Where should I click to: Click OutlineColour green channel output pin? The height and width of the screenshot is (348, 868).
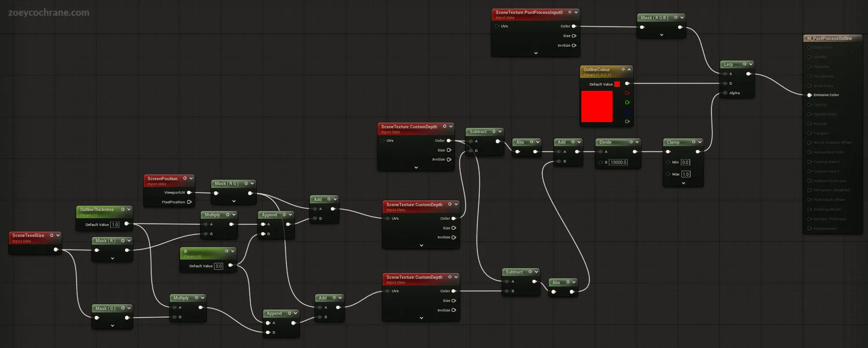[627, 102]
